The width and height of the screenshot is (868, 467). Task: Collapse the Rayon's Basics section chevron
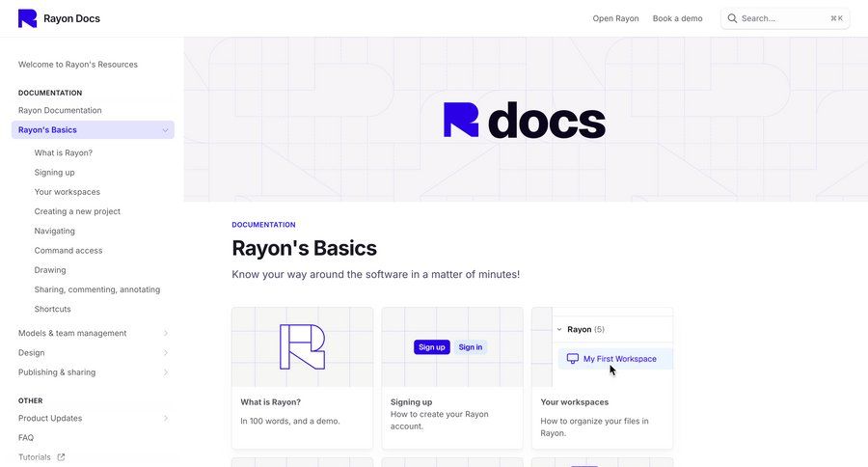165,130
